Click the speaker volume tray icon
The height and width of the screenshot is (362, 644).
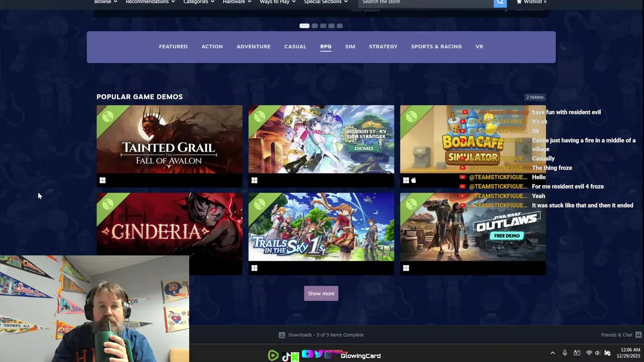(597, 353)
